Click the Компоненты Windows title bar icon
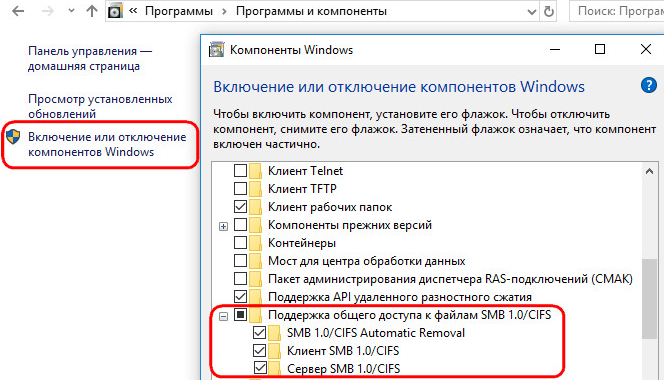Screen dimensions: 664x380 click(x=216, y=50)
